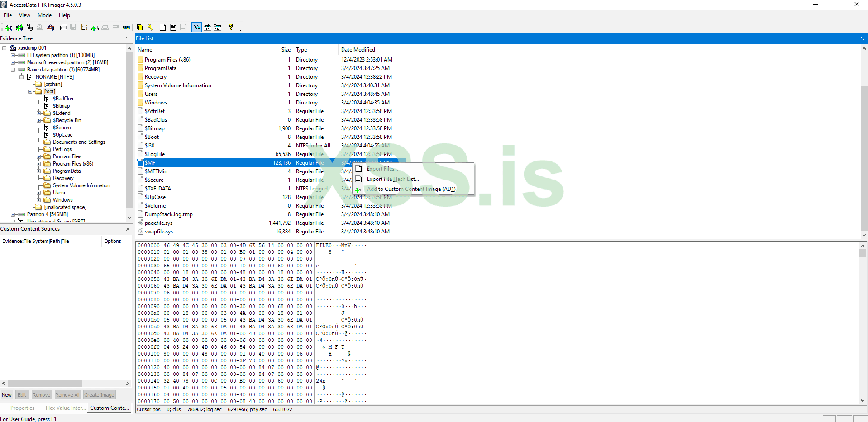Select DumpStack.log.tmp in File List
The image size is (868, 422).
click(168, 214)
